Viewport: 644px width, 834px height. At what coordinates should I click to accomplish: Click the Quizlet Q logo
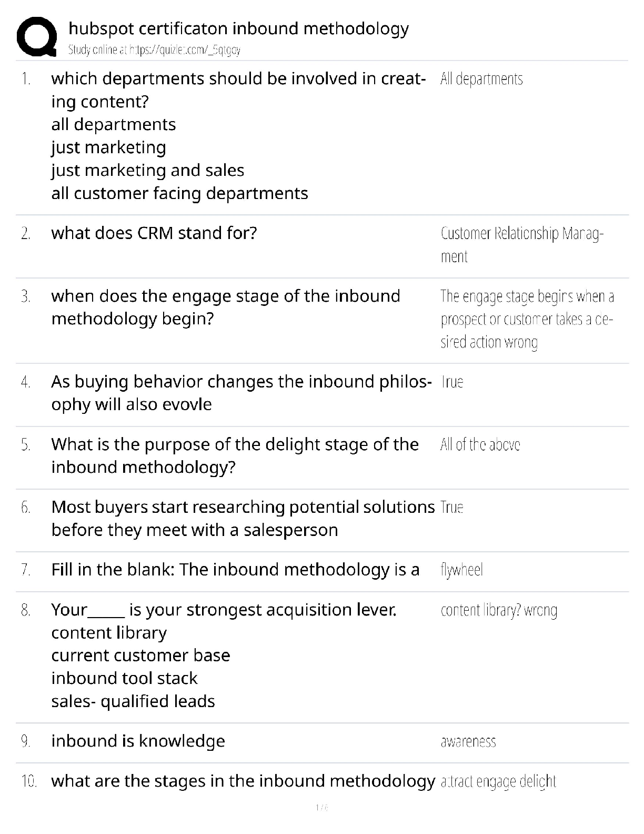click(37, 37)
